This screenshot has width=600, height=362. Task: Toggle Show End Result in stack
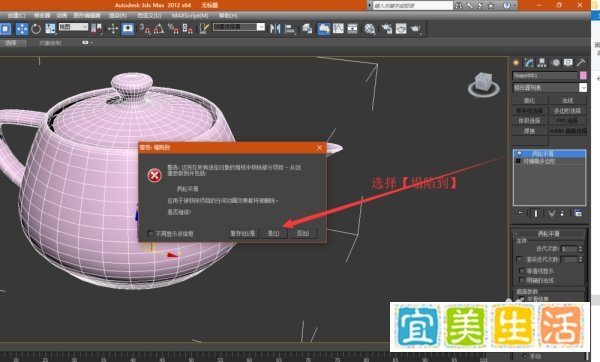pos(536,214)
